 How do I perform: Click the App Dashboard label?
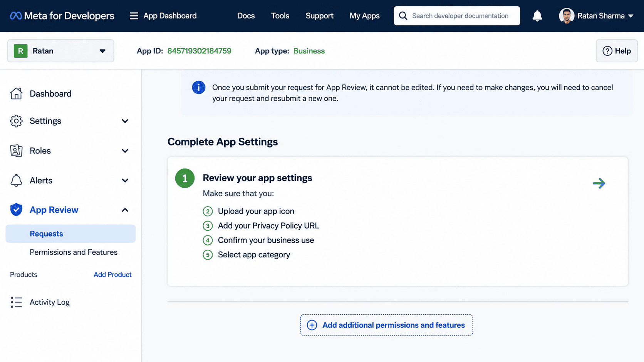[x=170, y=16]
